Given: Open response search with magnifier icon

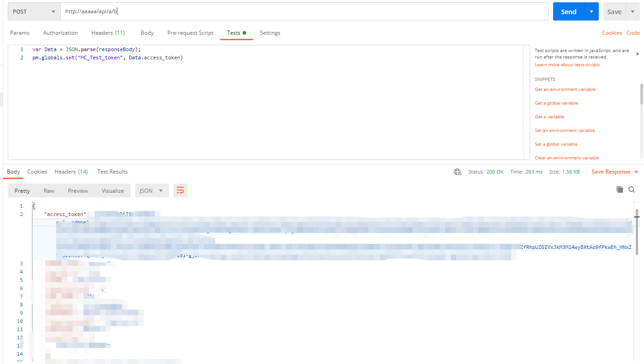Looking at the screenshot, I should pos(632,190).
